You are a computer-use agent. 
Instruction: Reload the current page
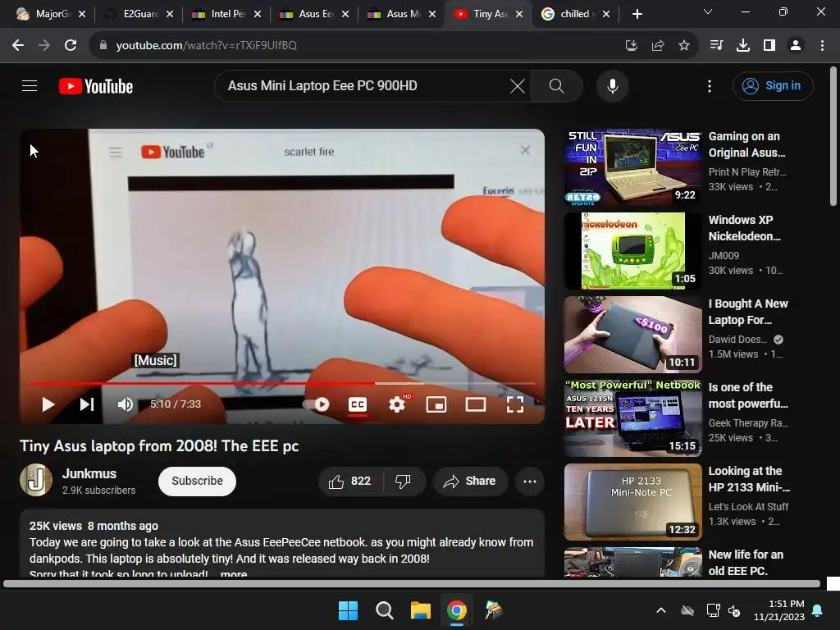tap(71, 45)
